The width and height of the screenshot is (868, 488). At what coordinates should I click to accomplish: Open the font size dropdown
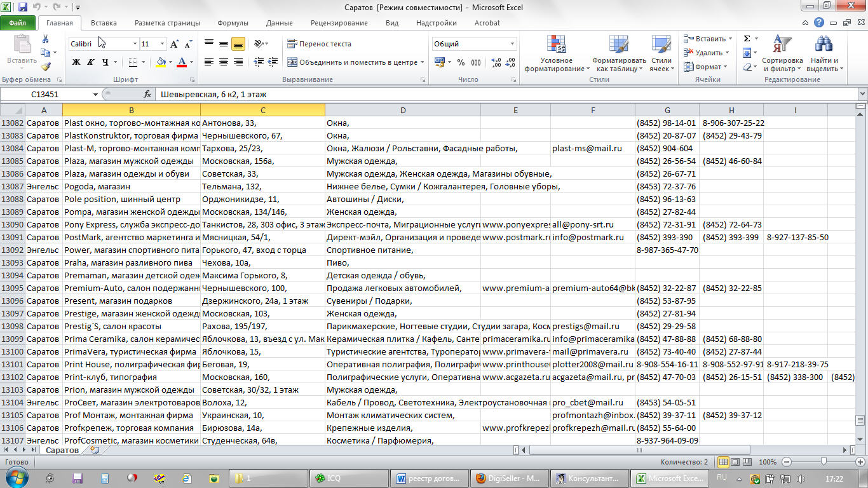[163, 44]
